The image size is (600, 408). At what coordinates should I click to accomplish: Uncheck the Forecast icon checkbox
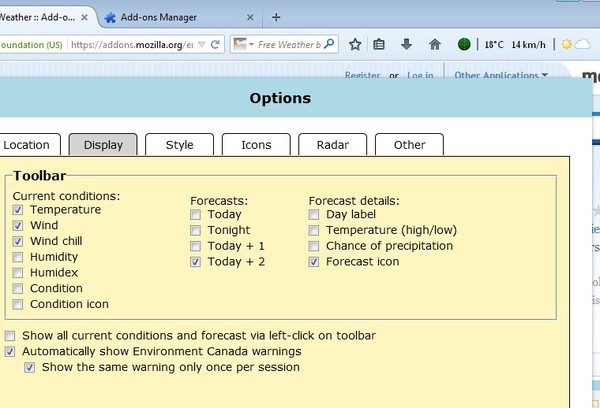(x=314, y=262)
